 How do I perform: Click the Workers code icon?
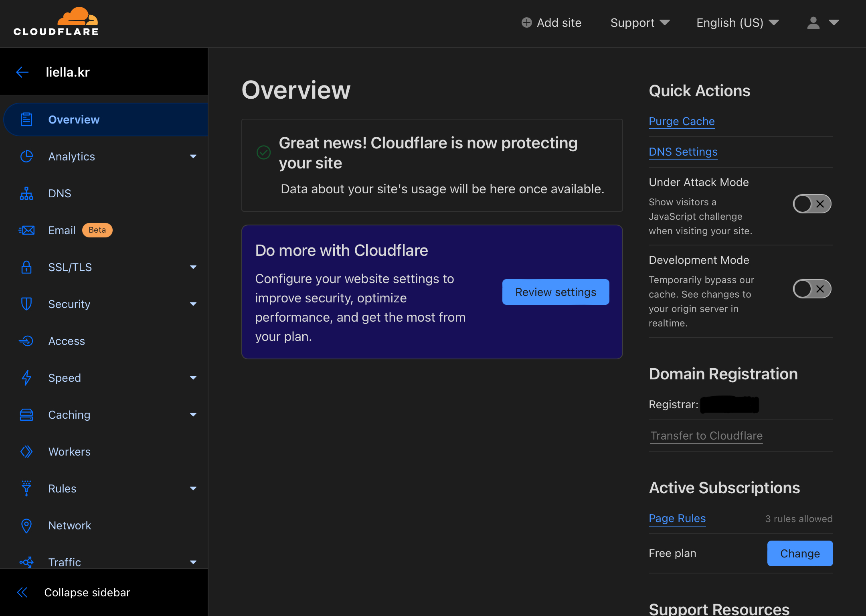click(x=26, y=452)
